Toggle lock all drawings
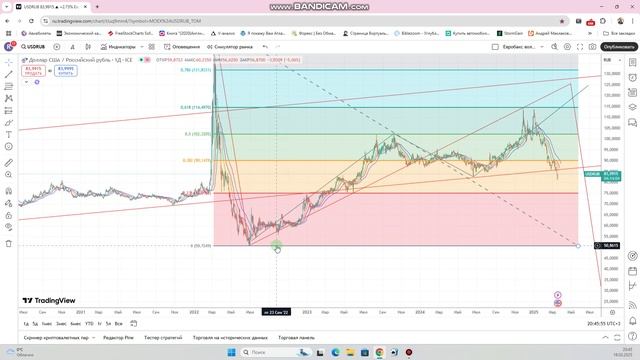 [9, 215]
